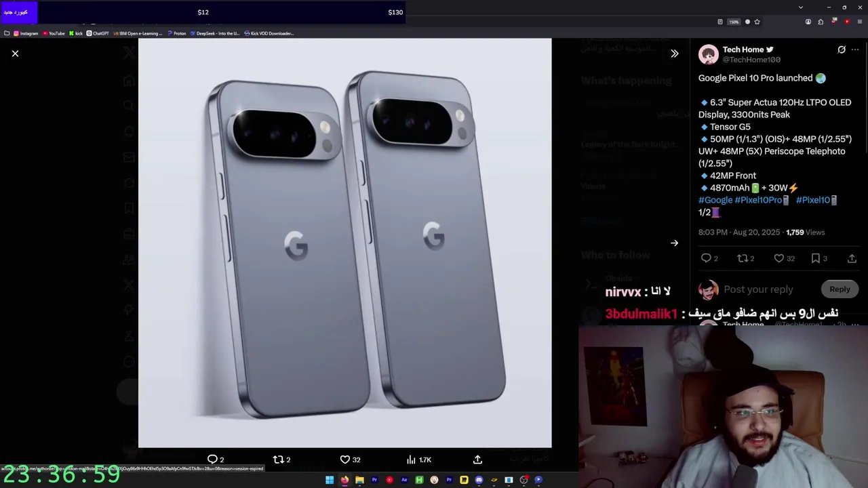Screen dimensions: 868x488
Task: Open the Kick bookmark
Action: point(76,33)
